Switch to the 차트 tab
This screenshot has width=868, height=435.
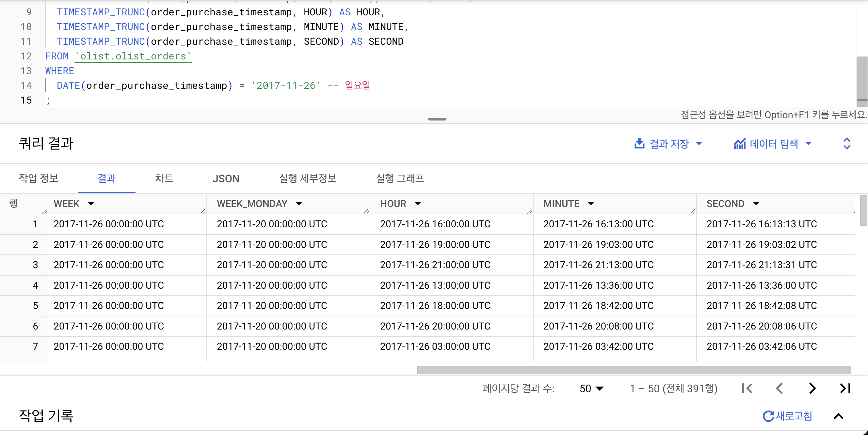click(x=164, y=178)
